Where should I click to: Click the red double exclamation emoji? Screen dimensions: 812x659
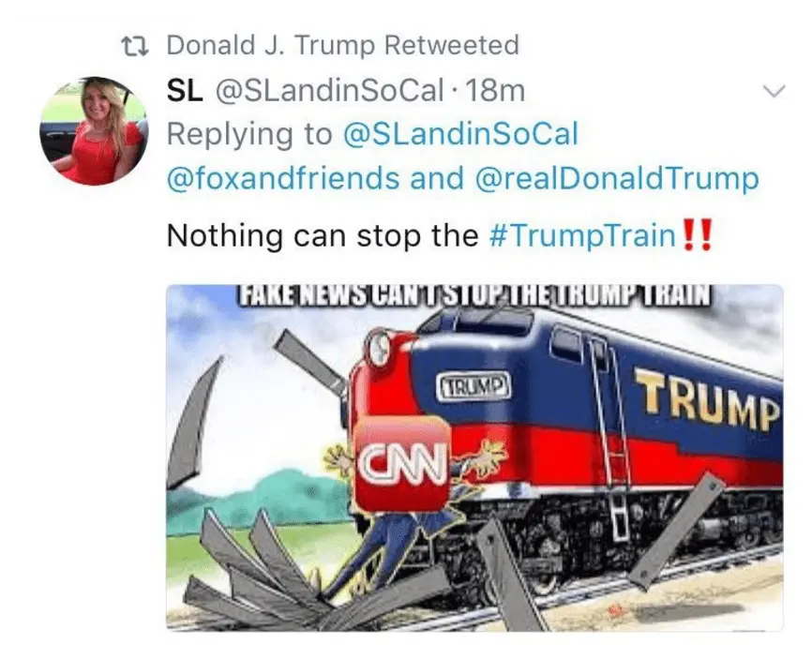click(698, 234)
